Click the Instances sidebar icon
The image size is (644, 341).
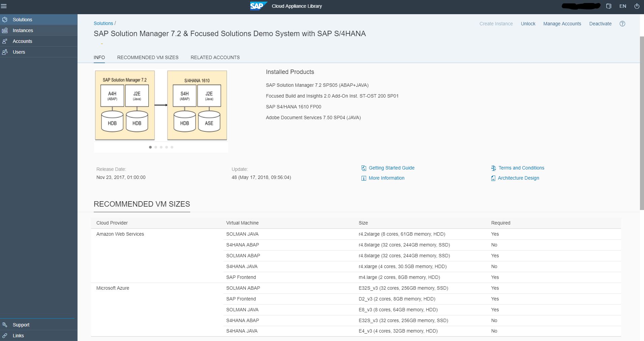point(5,30)
